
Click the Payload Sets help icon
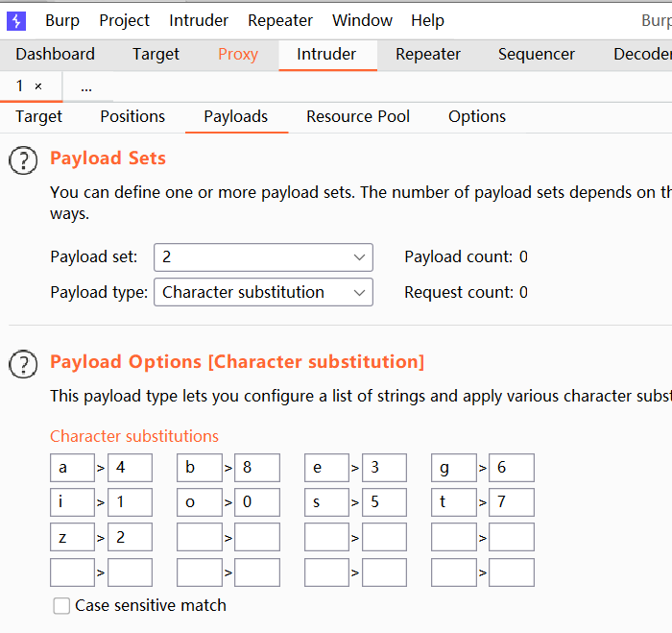[23, 160]
